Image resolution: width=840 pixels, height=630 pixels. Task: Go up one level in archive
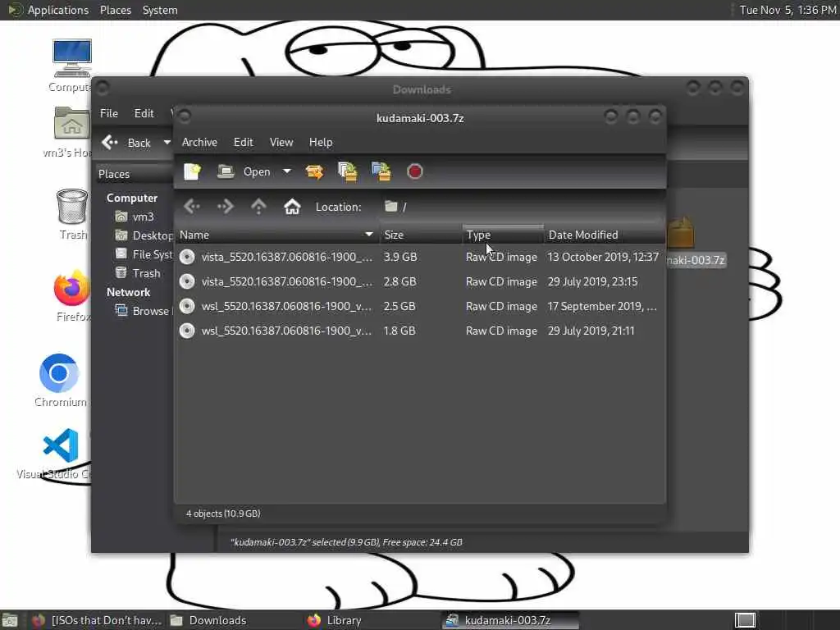pyautogui.click(x=258, y=206)
